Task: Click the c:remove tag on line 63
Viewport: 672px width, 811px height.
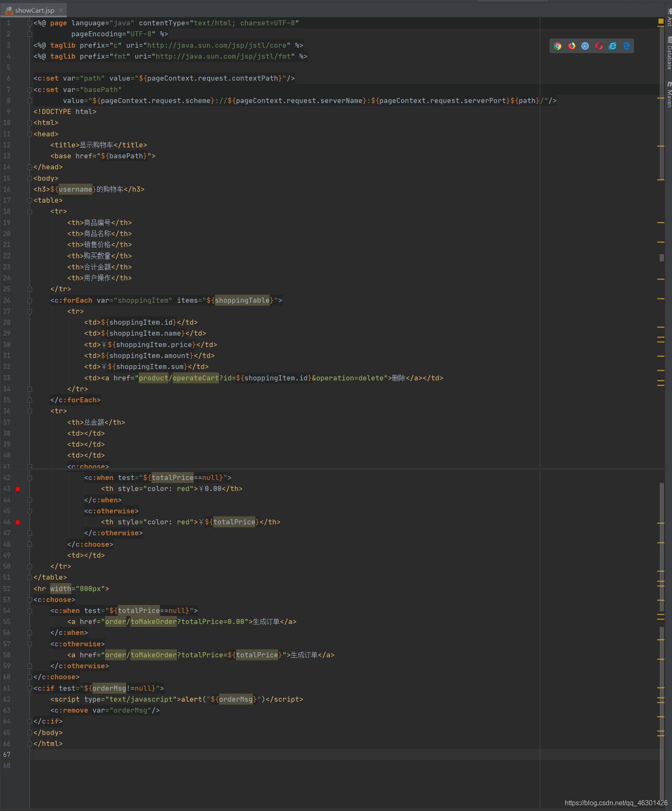Action: (x=105, y=711)
